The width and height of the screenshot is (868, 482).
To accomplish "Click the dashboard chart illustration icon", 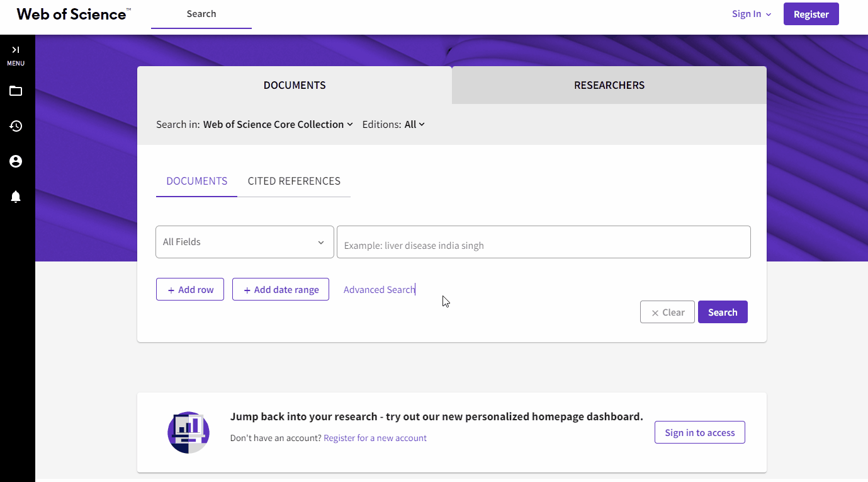I will 188,432.
